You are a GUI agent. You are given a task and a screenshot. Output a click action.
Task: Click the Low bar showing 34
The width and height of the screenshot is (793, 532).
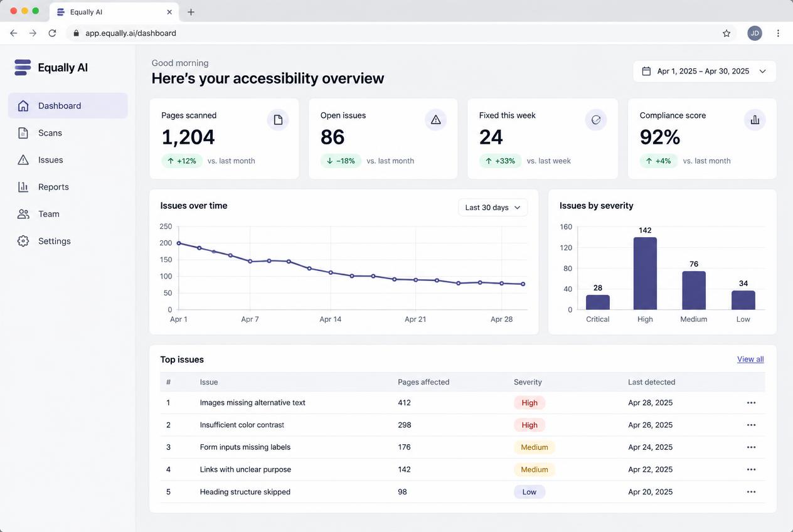tap(743, 300)
